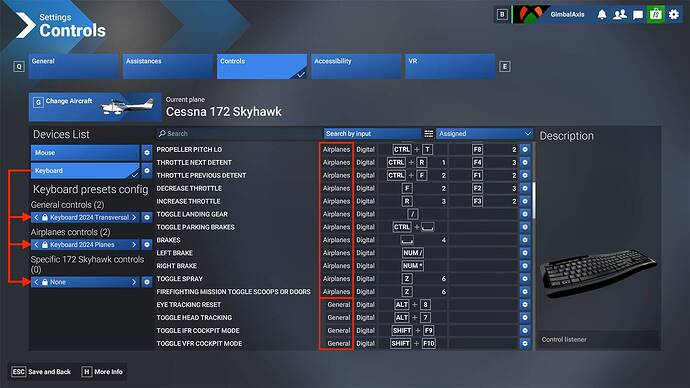Open gear on EYE TRACKING RESET row

(525, 304)
